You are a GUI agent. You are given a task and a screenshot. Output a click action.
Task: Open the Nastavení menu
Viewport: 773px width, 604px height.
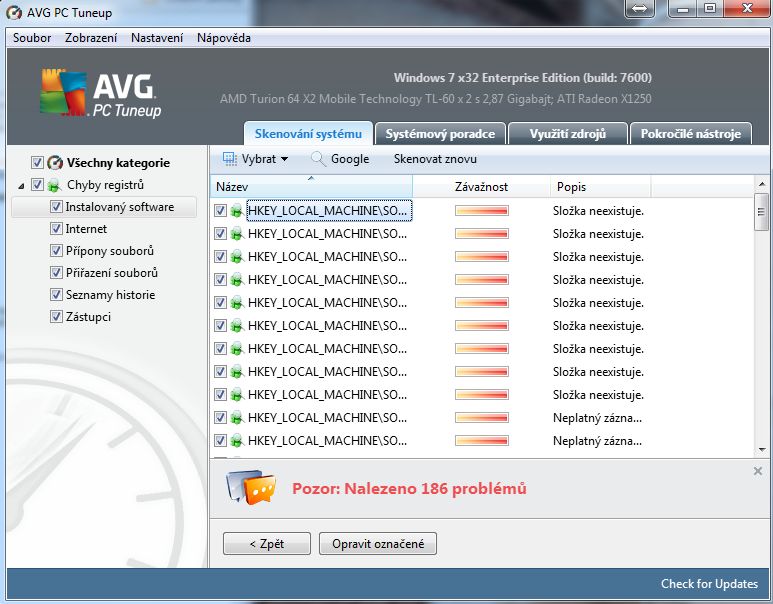157,38
